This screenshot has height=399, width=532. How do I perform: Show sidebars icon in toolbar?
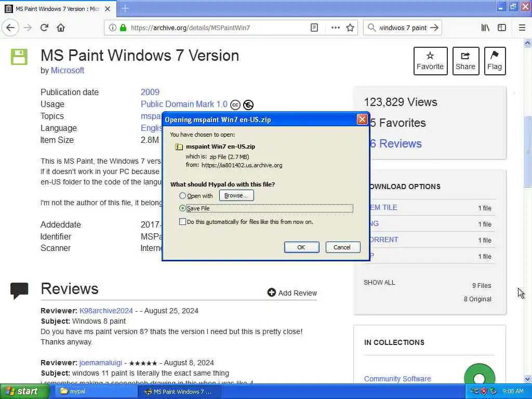pos(502,28)
